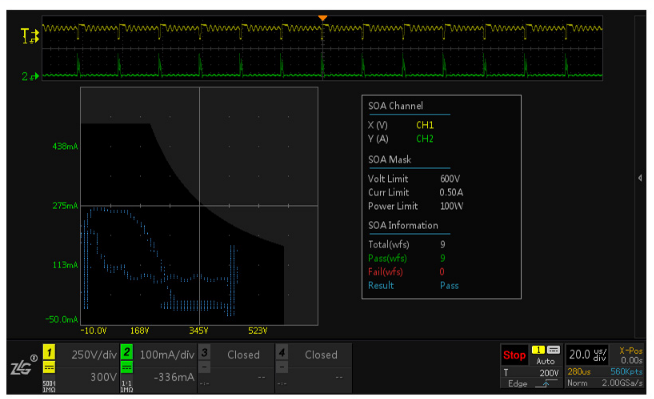
Task: Click Y (A) CH2 source value
Action: [425, 139]
